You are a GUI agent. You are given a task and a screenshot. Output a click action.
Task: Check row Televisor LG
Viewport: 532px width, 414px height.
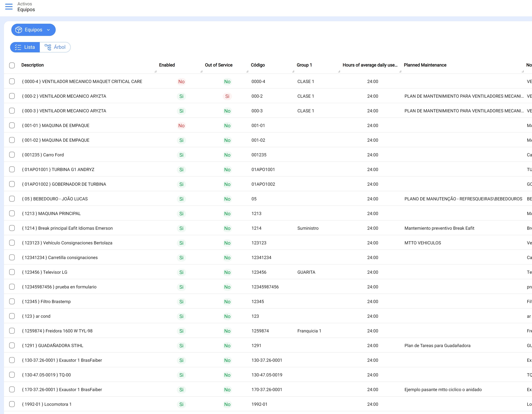coord(12,272)
